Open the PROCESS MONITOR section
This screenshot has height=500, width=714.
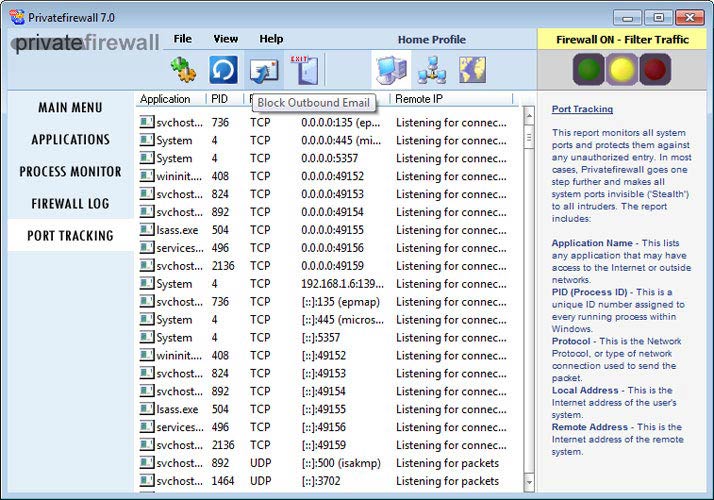[x=71, y=171]
